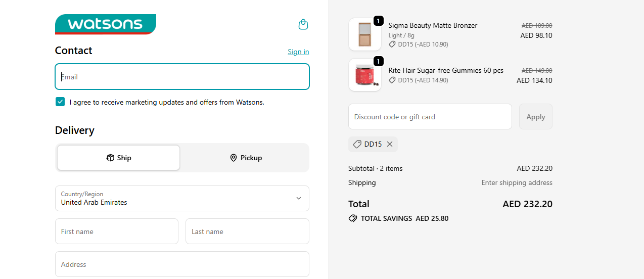Click the Rite Hair Gummies thumbnail
Viewport: 644px width, 279px height.
pos(365,75)
